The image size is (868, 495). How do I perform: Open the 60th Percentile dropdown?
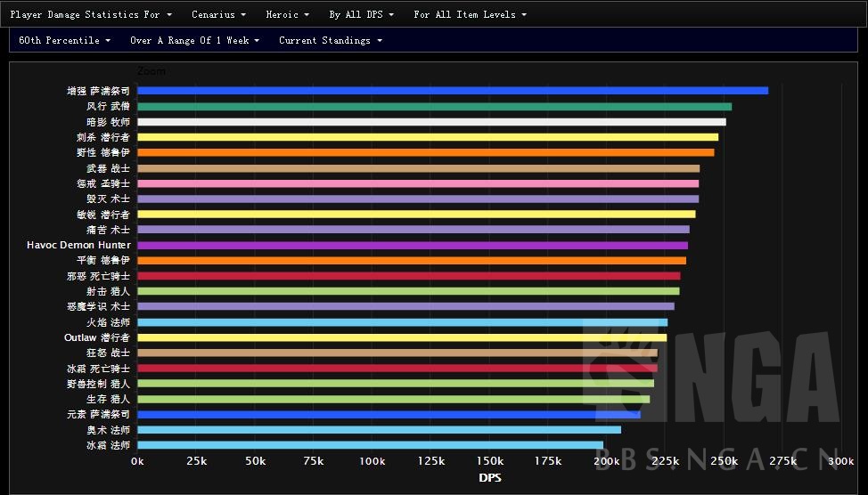coord(65,40)
